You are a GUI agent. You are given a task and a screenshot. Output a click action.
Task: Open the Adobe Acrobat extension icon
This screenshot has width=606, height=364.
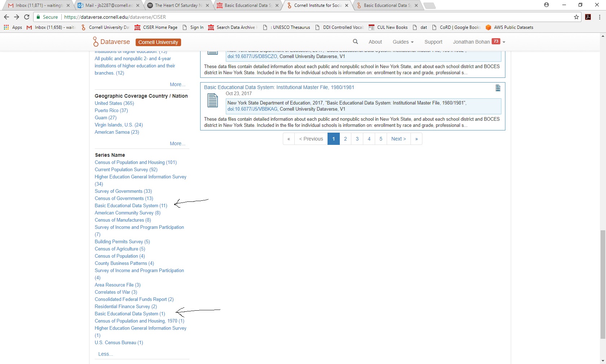[x=588, y=17]
